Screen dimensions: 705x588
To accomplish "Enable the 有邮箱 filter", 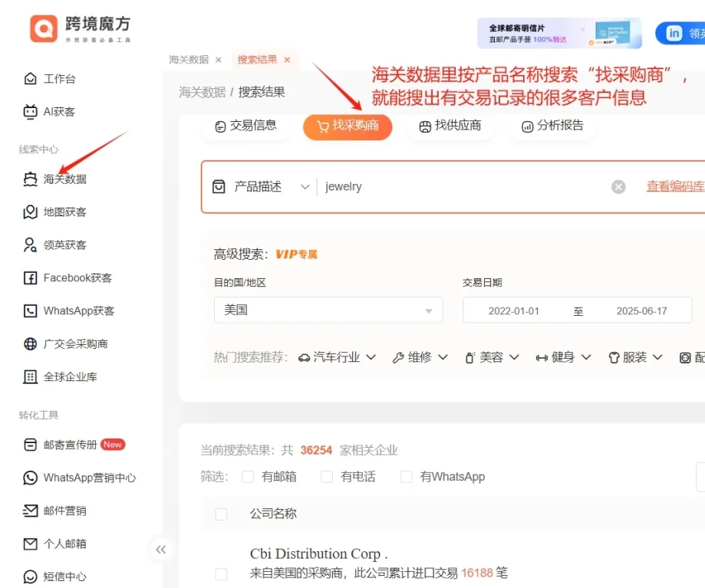I will (248, 476).
